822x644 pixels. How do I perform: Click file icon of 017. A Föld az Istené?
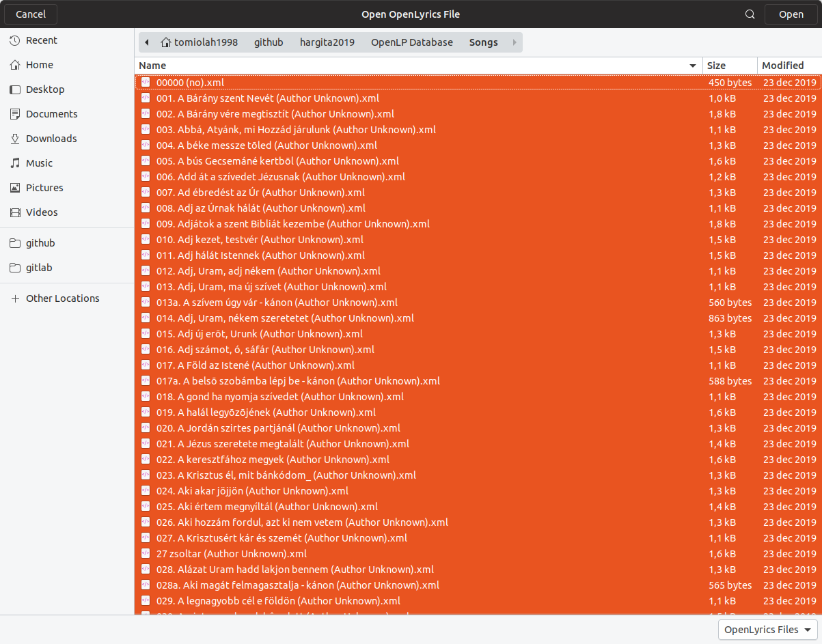tap(146, 365)
